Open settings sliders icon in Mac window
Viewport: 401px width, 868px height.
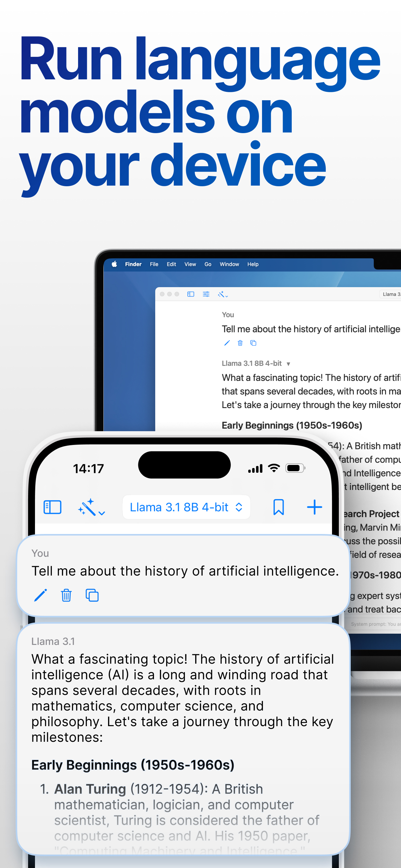click(206, 294)
